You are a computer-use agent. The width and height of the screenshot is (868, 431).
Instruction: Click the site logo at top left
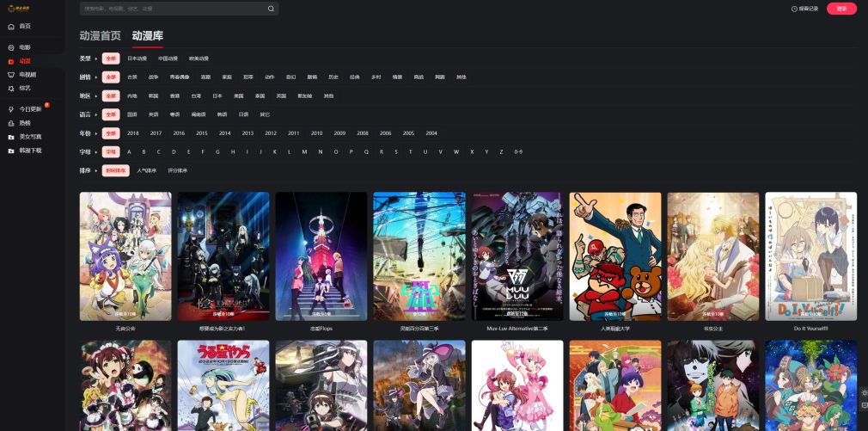pyautogui.click(x=19, y=8)
